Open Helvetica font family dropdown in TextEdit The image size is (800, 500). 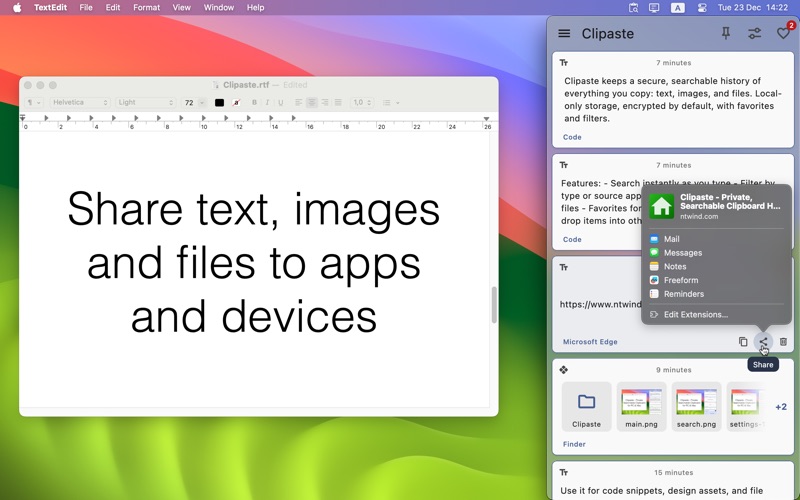[80, 103]
